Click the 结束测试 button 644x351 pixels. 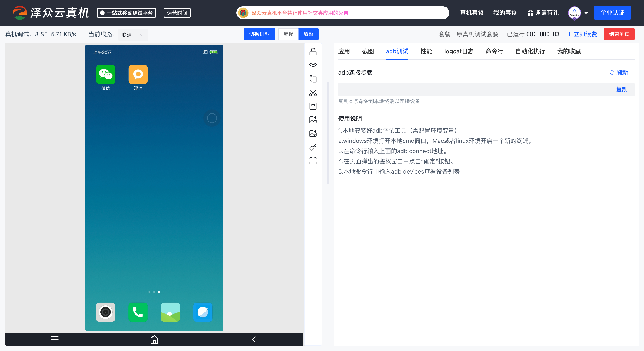point(619,34)
